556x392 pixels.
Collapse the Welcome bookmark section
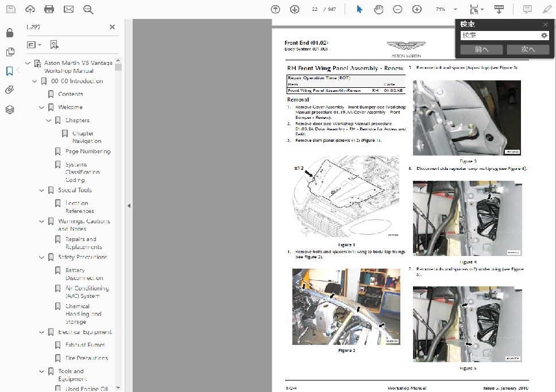click(x=41, y=107)
